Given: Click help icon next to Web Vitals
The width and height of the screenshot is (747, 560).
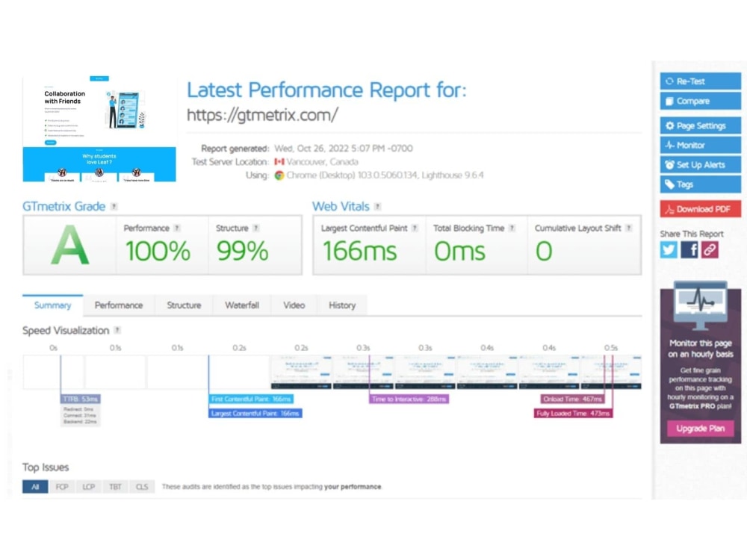Looking at the screenshot, I should pos(377,206).
